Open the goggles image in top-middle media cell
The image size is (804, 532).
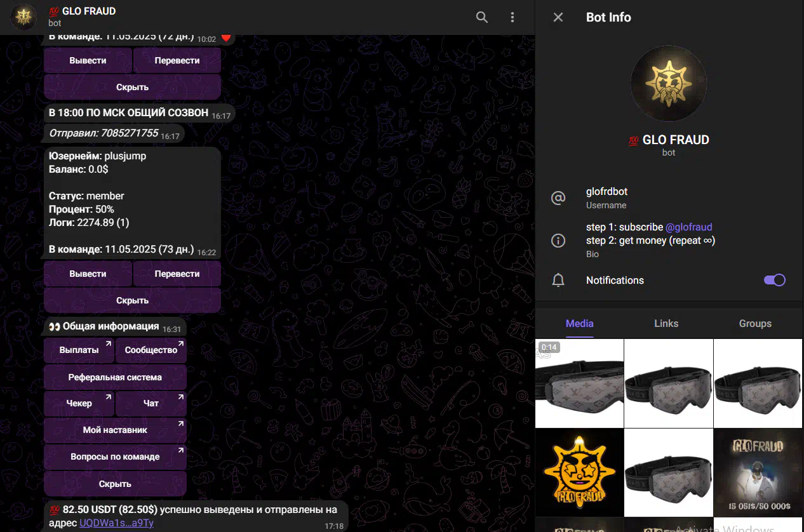pos(669,383)
